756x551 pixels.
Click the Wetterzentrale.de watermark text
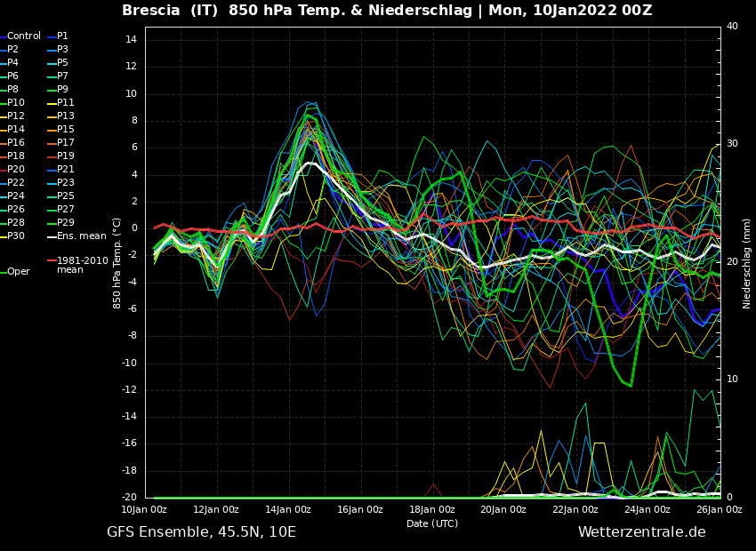[x=641, y=532]
